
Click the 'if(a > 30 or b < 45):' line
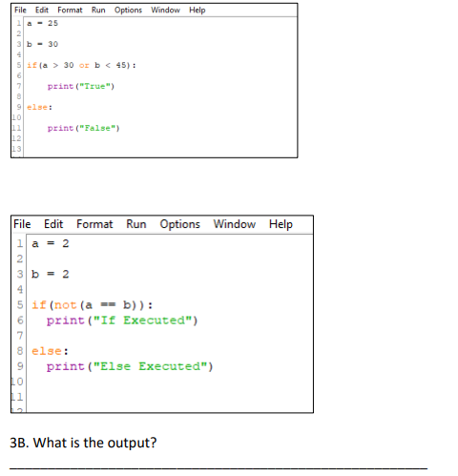[x=81, y=65]
